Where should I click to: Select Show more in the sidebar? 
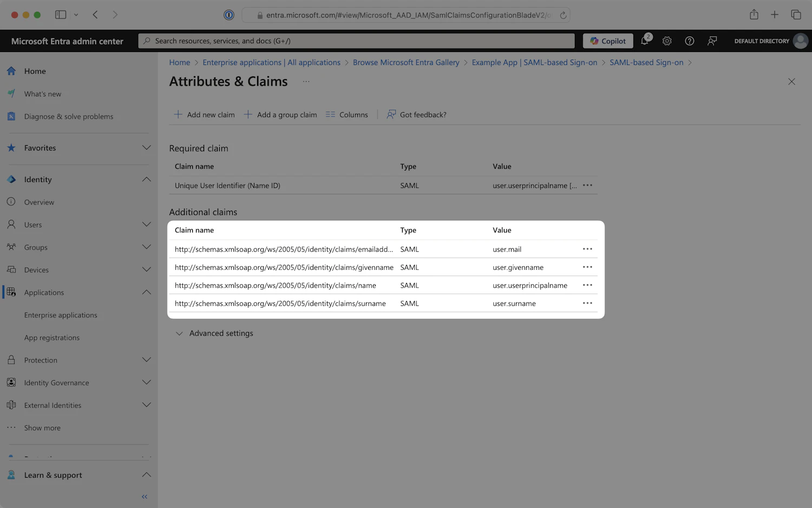[x=42, y=428]
